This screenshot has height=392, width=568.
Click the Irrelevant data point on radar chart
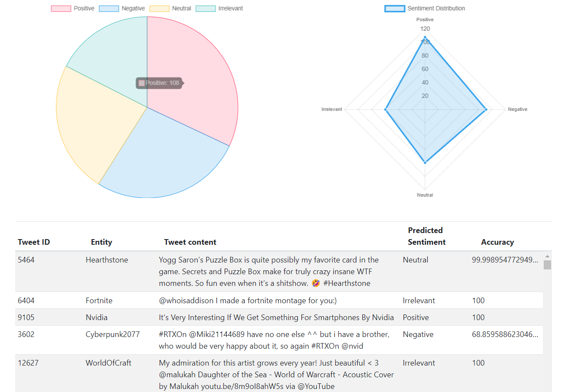385,110
